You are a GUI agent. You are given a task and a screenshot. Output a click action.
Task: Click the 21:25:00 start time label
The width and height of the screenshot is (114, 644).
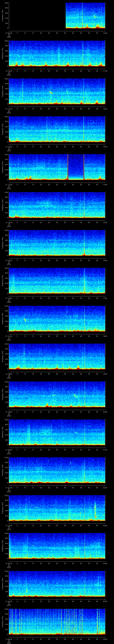(9, 639)
